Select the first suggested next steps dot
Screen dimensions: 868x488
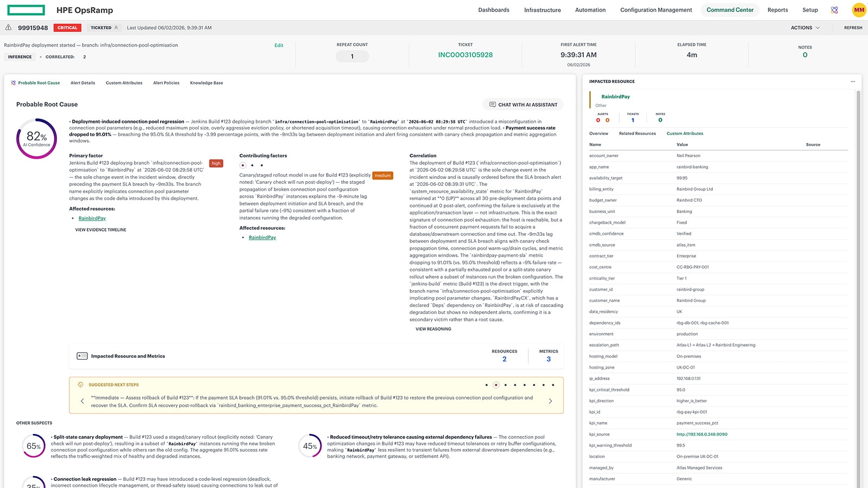[x=487, y=385]
